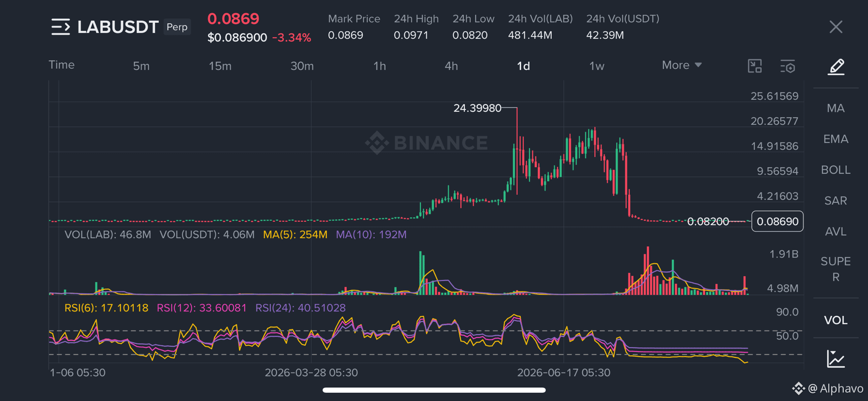Image resolution: width=868 pixels, height=401 pixels.
Task: Expand the More timeframes dropdown
Action: tap(682, 65)
